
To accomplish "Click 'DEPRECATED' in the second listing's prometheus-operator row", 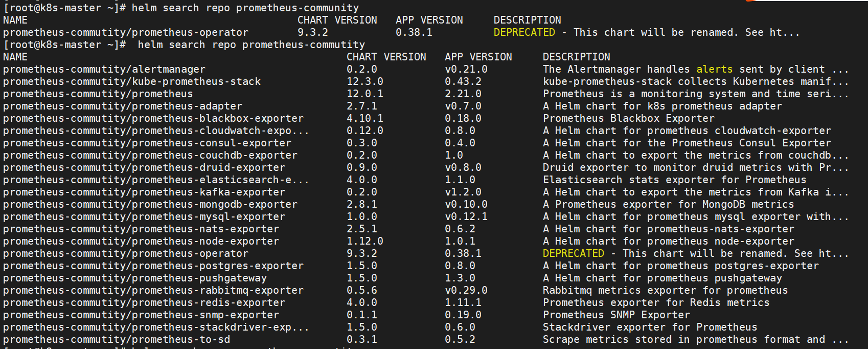I will [574, 253].
